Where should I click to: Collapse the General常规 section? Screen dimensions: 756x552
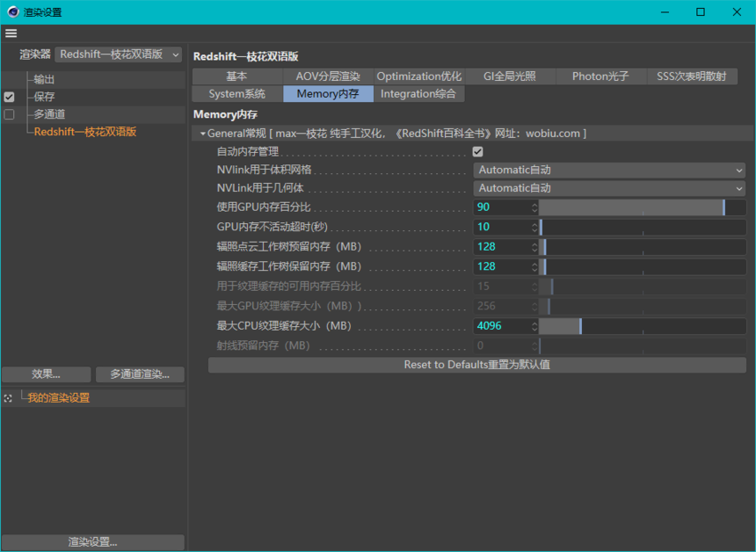pos(203,134)
